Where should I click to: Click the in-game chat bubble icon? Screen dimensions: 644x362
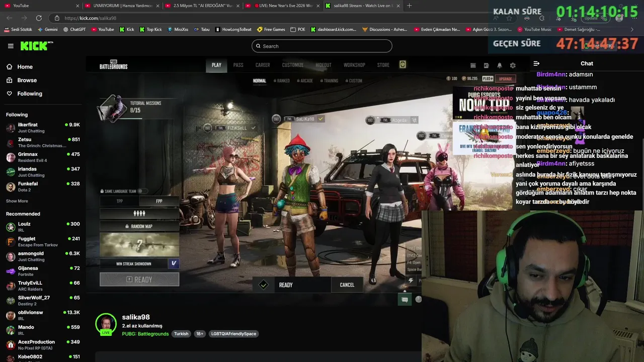click(x=404, y=300)
